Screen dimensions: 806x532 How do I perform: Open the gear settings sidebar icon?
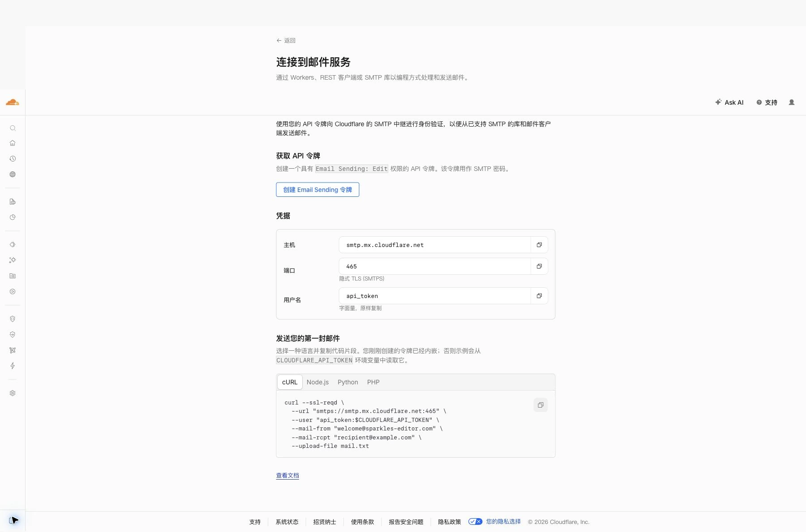[13, 393]
